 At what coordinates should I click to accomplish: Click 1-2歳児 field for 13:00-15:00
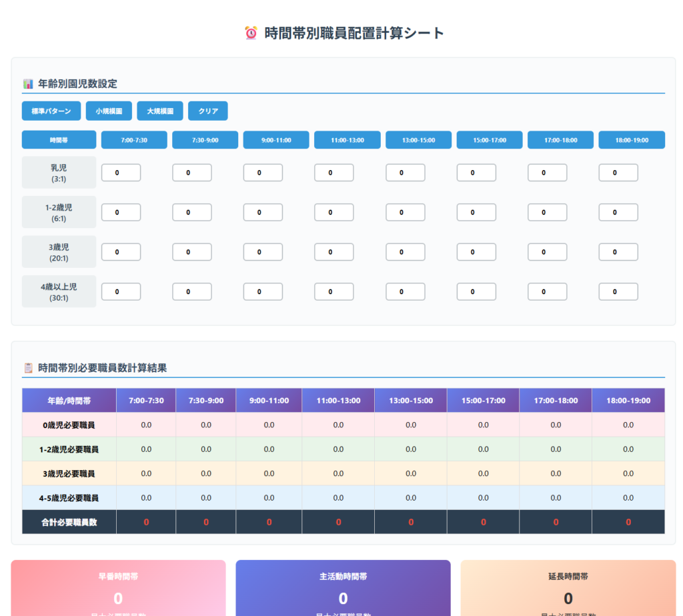tap(405, 213)
